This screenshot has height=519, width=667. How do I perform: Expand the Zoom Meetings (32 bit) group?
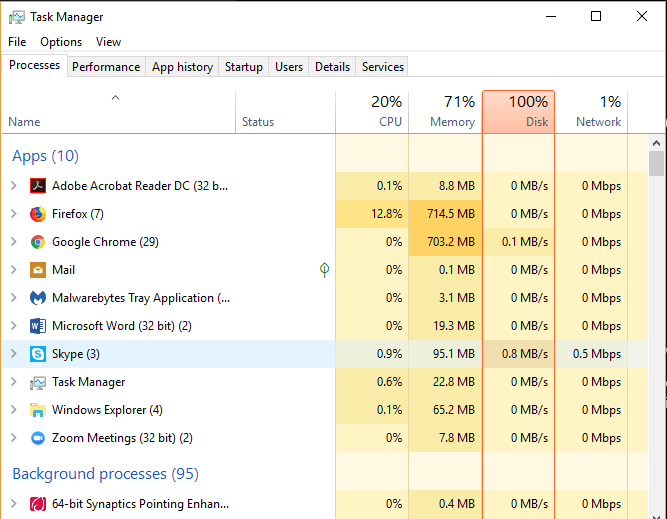pos(14,438)
